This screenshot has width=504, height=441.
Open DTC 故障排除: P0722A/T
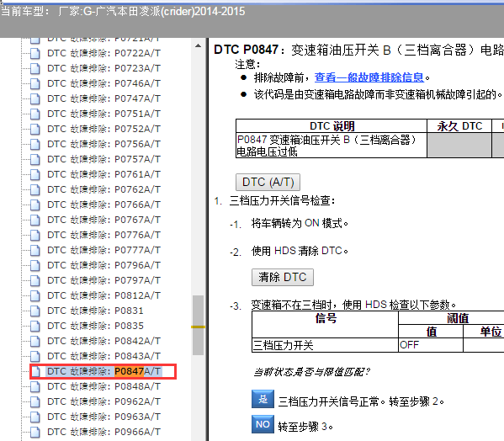click(x=103, y=53)
